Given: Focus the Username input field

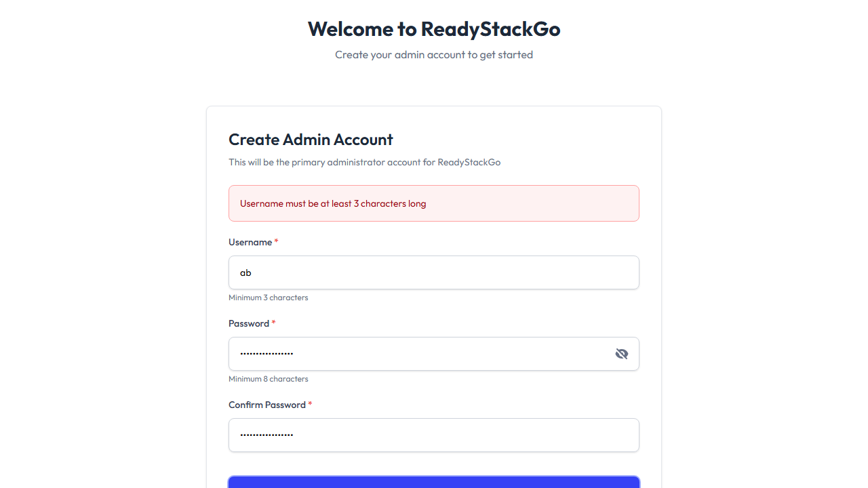Looking at the screenshot, I should (434, 272).
